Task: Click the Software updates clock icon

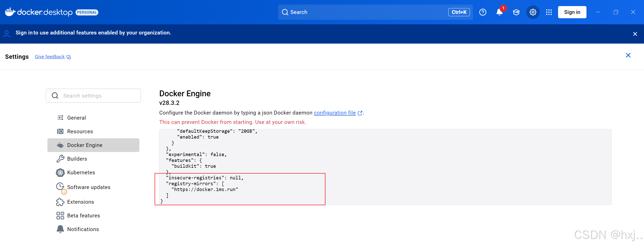Action: click(60, 186)
